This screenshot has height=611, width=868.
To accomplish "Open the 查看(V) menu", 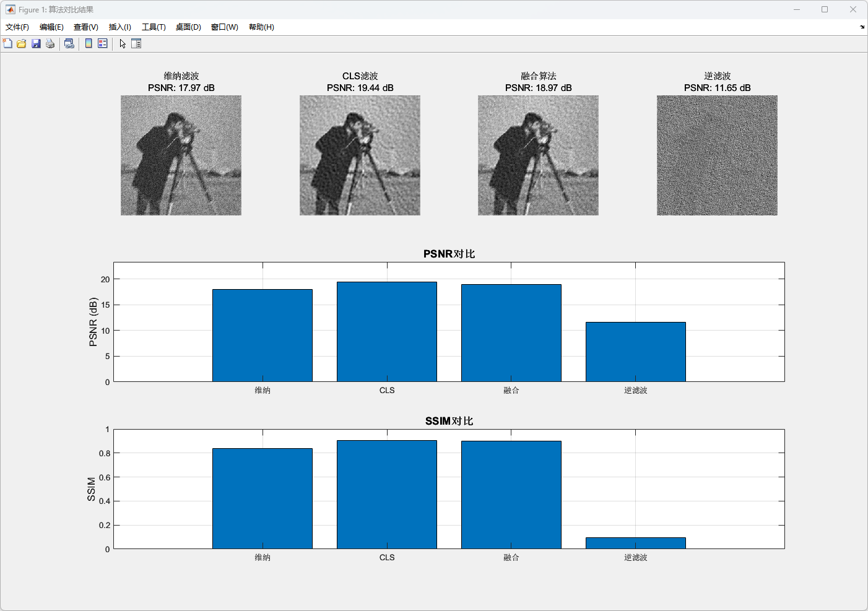I will tap(85, 27).
